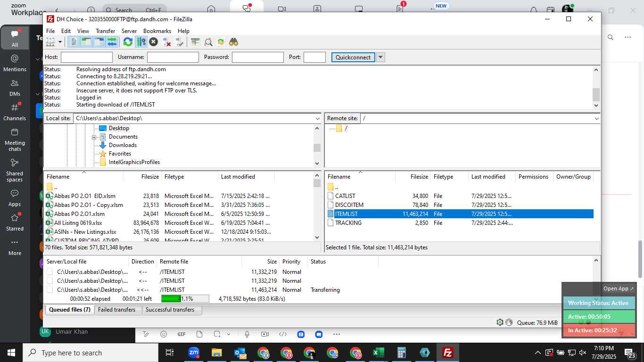Screen dimensions: 644x362
Task: Open the Site Manager from the toolbar
Action: click(50, 42)
